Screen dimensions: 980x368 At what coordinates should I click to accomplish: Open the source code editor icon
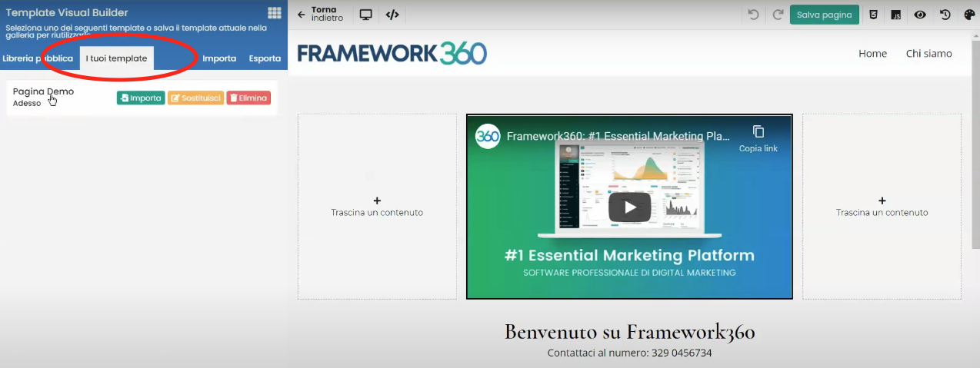pyautogui.click(x=392, y=15)
